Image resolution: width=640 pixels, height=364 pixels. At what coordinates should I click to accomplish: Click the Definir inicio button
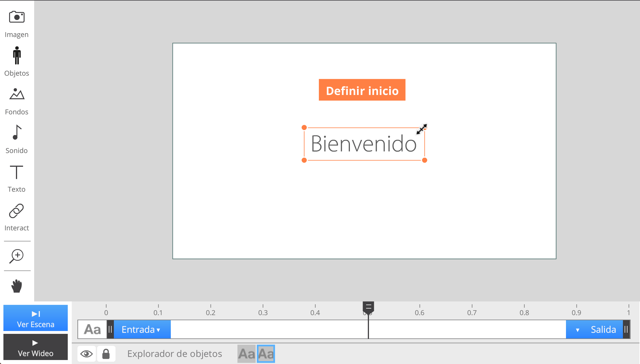(362, 90)
